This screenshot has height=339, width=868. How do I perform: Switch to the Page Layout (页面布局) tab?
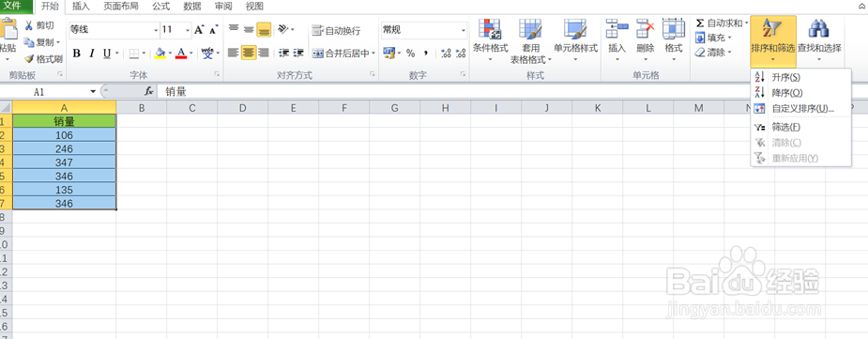pos(121,7)
